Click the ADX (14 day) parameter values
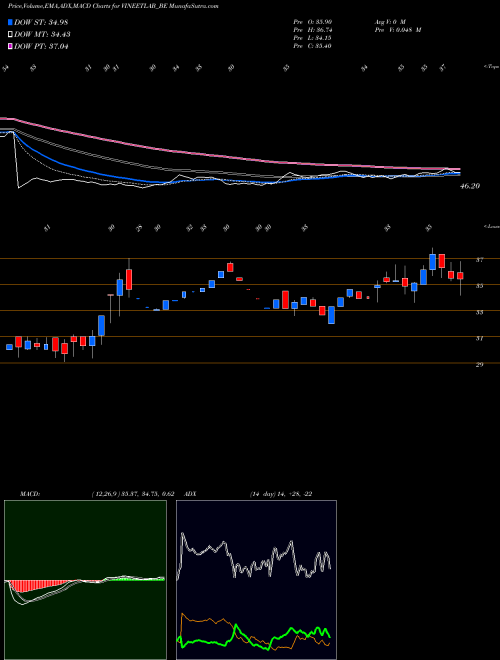 pos(281,494)
